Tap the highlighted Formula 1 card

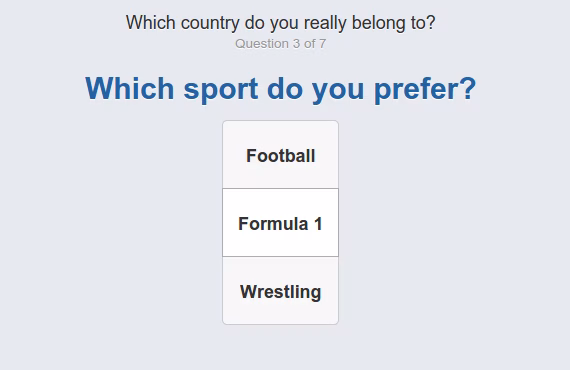[280, 222]
